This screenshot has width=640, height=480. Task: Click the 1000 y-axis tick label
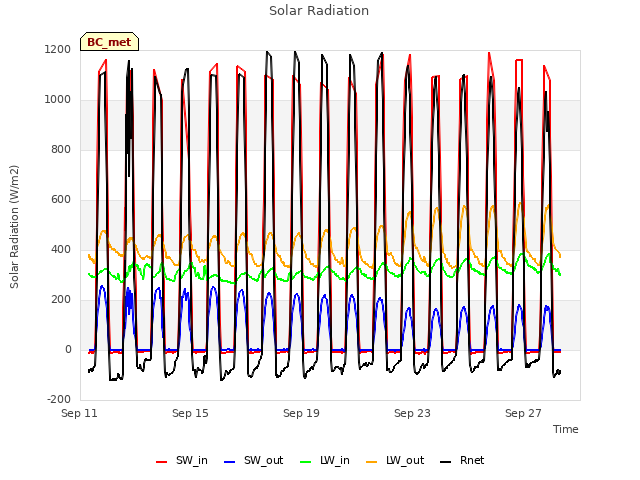click(58, 100)
